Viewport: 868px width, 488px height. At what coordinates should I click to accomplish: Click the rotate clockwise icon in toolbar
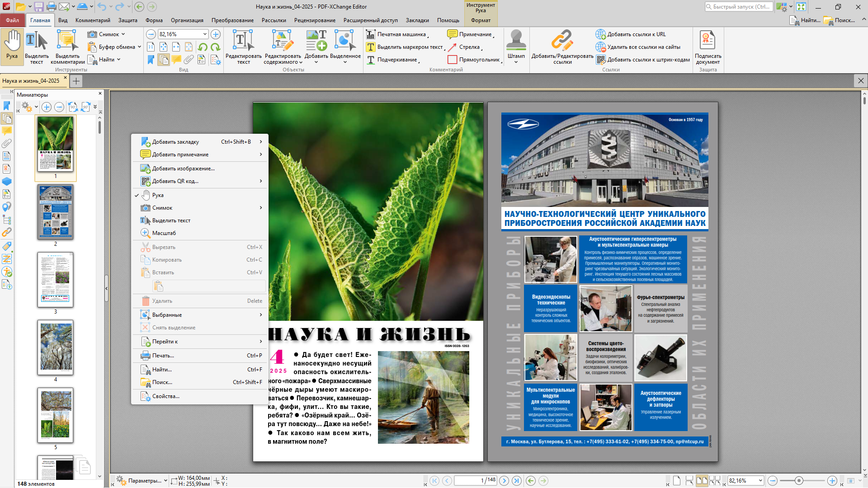point(215,47)
